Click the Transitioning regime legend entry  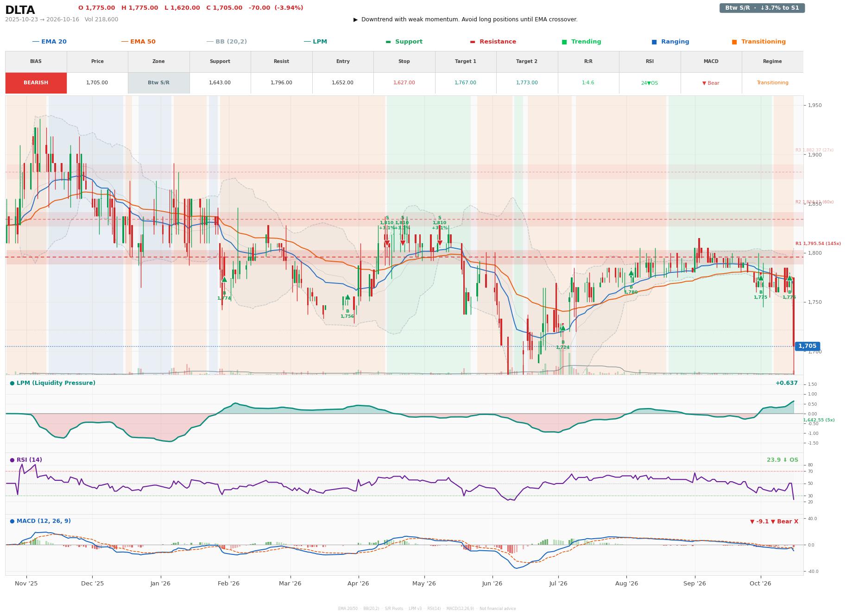(x=759, y=42)
